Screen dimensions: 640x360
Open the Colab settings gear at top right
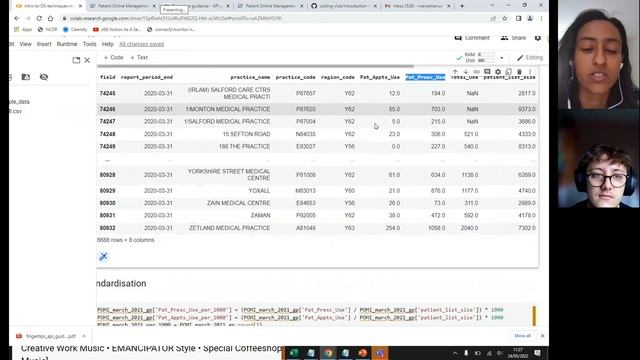pyautogui.click(x=538, y=38)
